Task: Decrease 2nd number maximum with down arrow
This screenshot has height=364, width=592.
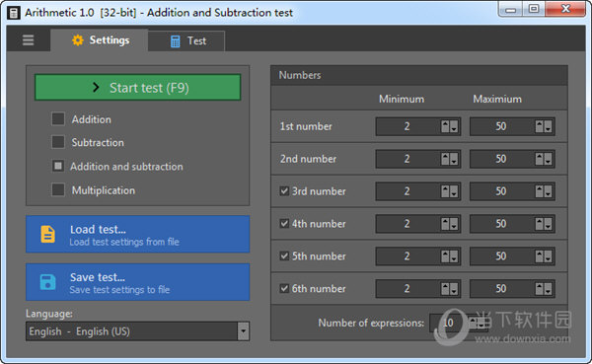Action: [x=549, y=159]
